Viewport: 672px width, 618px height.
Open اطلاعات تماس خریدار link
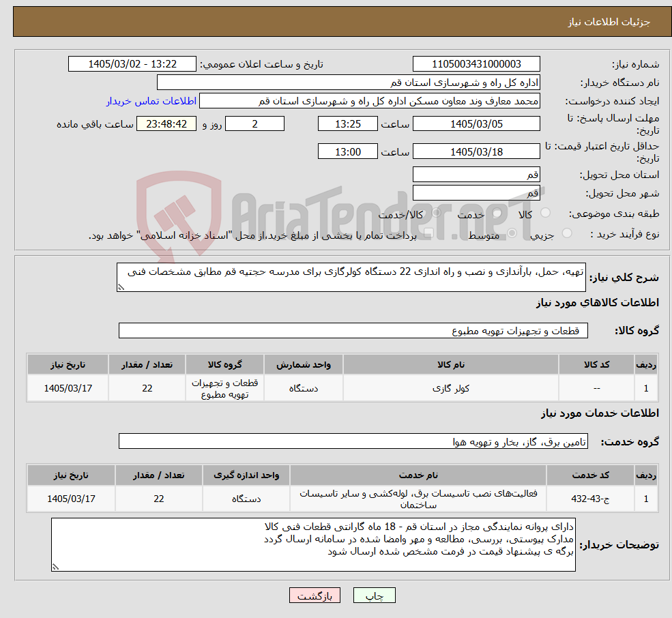pyautogui.click(x=151, y=101)
